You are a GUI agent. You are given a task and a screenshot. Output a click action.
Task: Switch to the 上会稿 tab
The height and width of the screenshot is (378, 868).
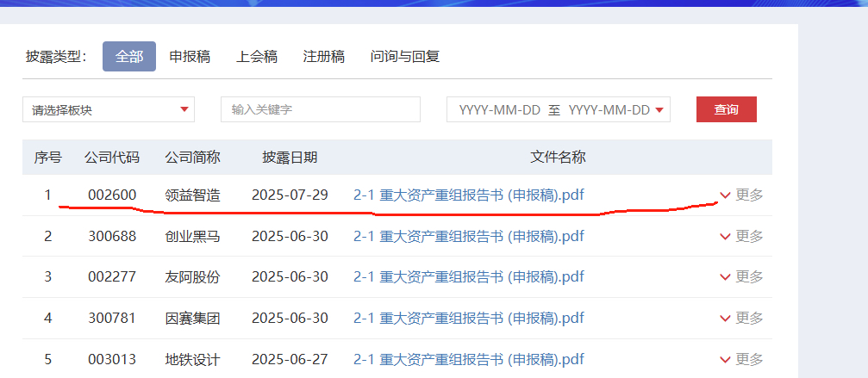256,56
